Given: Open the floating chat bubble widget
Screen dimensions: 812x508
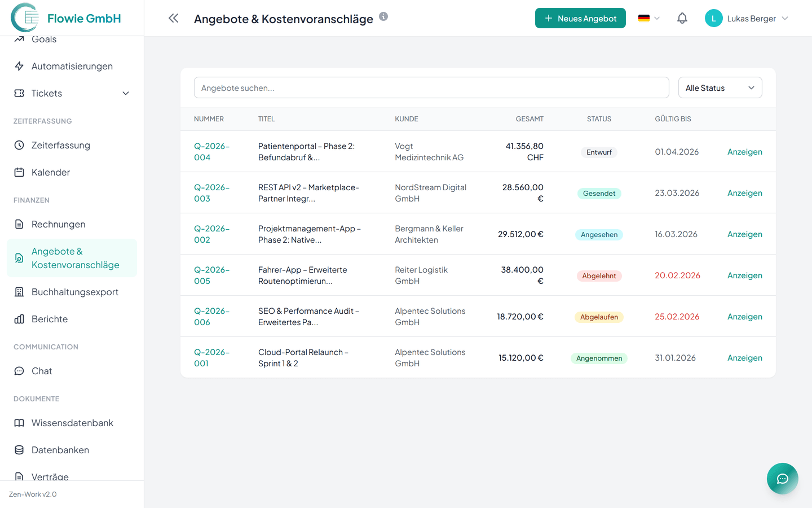Looking at the screenshot, I should click(782, 479).
